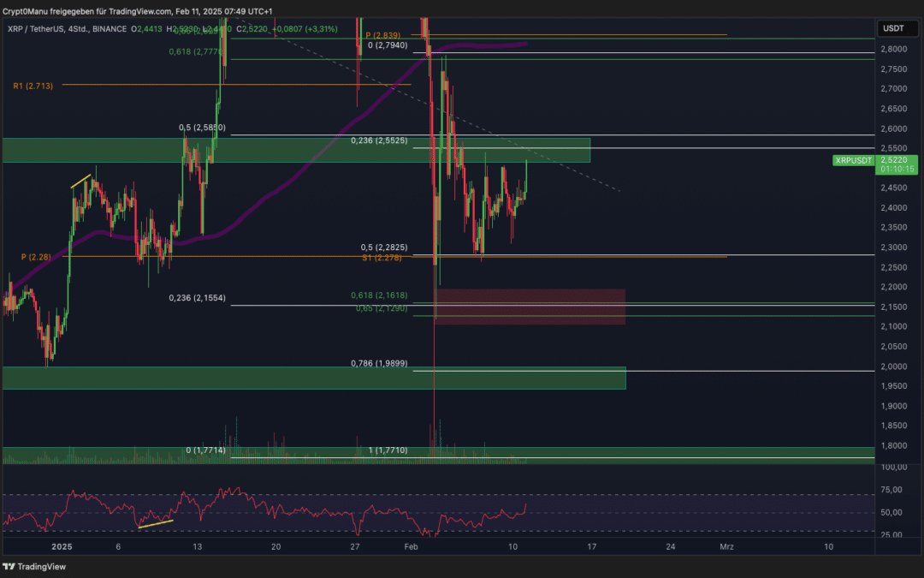Click the bar countdown timer 01:10:15
This screenshot has height=578, width=924.
[897, 169]
